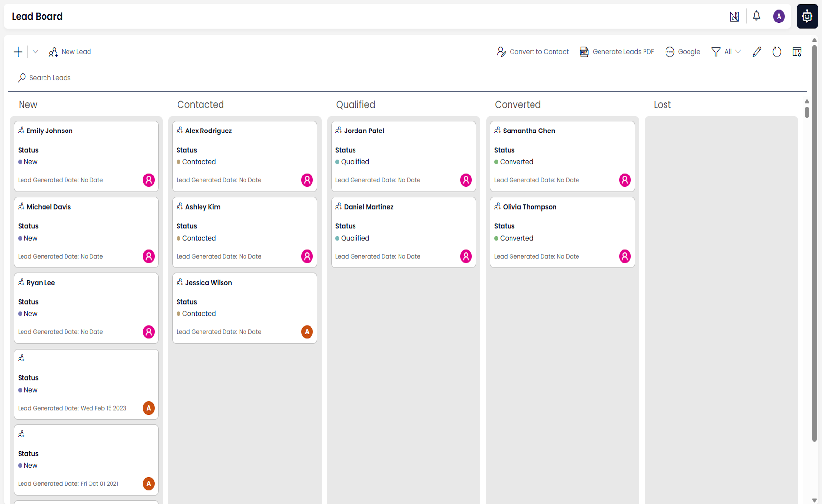Open Michael Davis lead card

pos(86,232)
